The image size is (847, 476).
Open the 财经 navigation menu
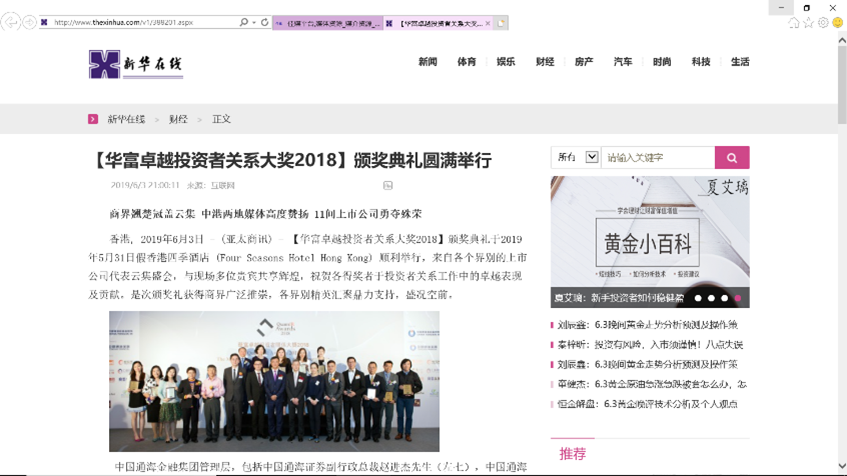[544, 62]
